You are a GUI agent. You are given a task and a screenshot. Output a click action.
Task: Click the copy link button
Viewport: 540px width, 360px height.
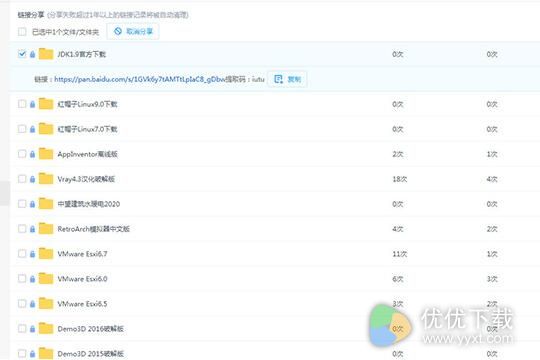(x=287, y=79)
